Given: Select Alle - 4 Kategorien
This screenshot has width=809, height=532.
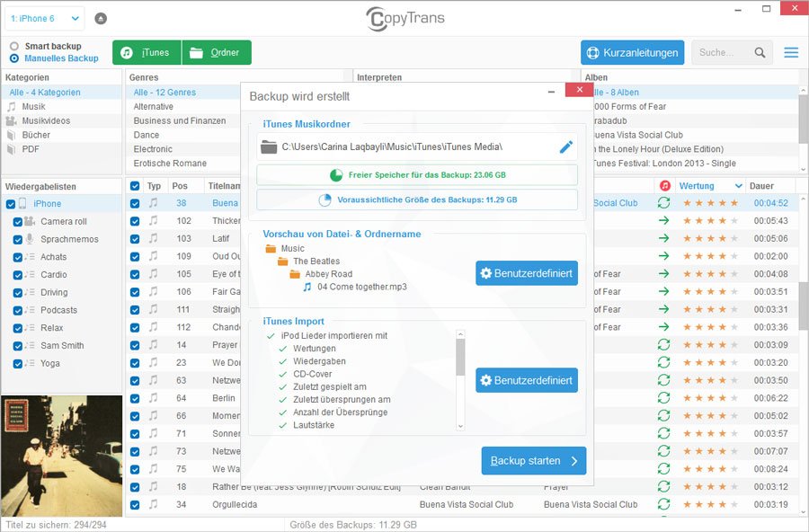Looking at the screenshot, I should pos(44,93).
